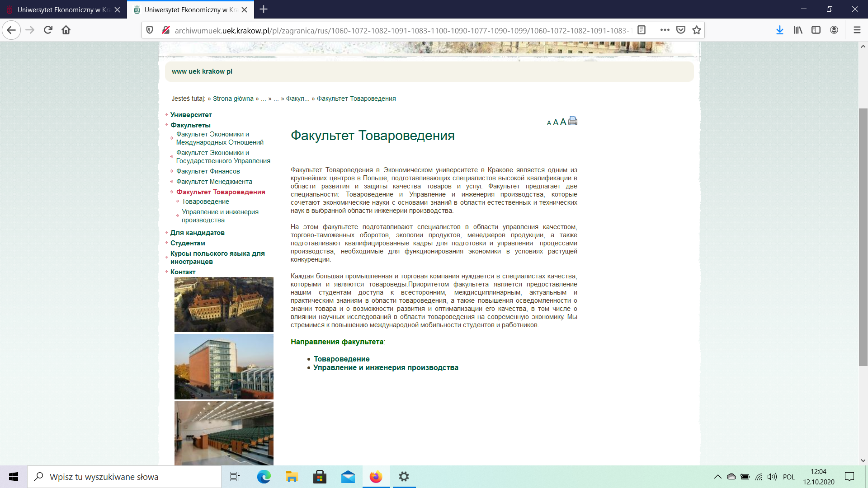Save page to Pocket icon
868x488 pixels.
[x=680, y=30]
